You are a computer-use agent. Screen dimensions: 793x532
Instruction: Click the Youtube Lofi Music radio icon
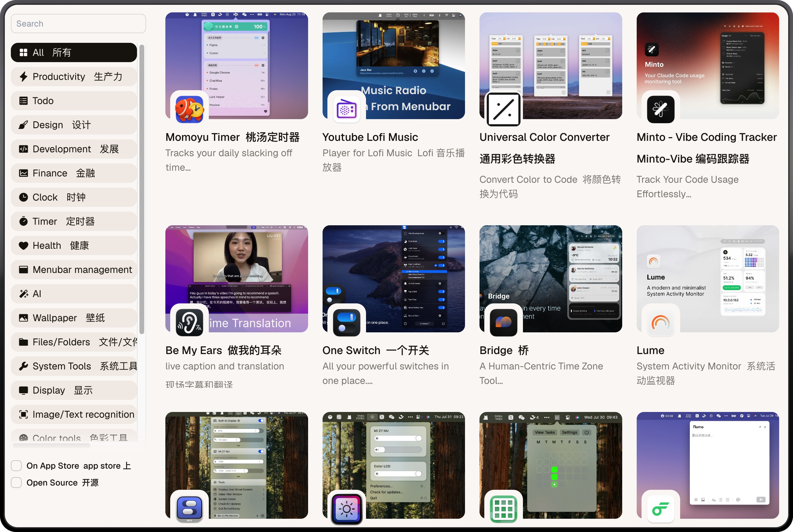click(x=346, y=109)
